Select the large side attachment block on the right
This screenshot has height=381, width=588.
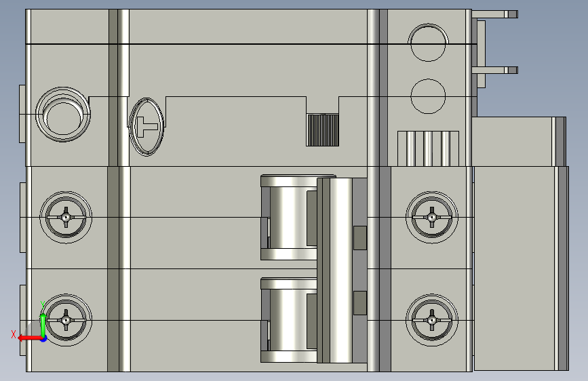(x=522, y=268)
